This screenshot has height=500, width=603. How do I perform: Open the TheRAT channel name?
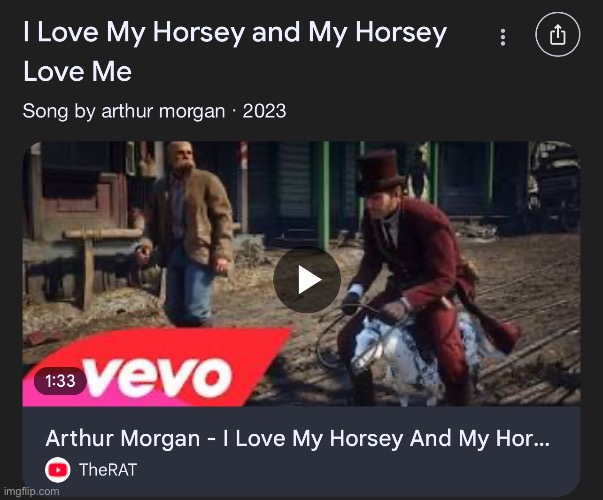(x=108, y=470)
